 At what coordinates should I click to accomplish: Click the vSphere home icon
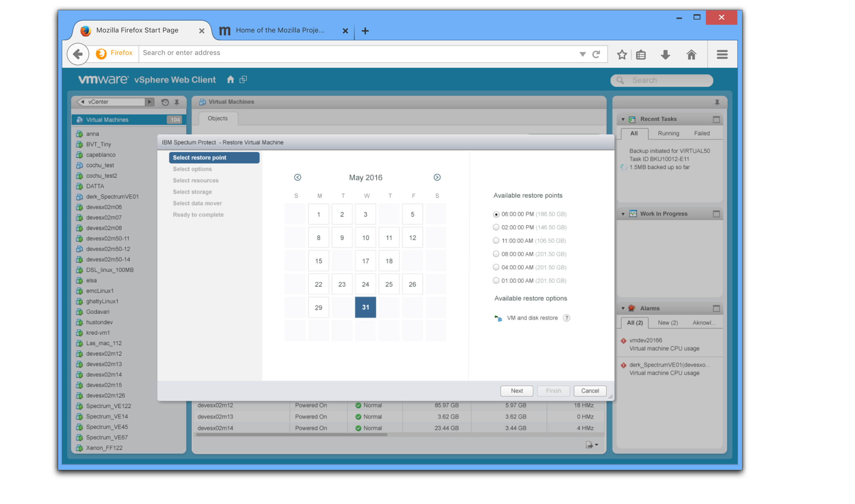(x=231, y=80)
